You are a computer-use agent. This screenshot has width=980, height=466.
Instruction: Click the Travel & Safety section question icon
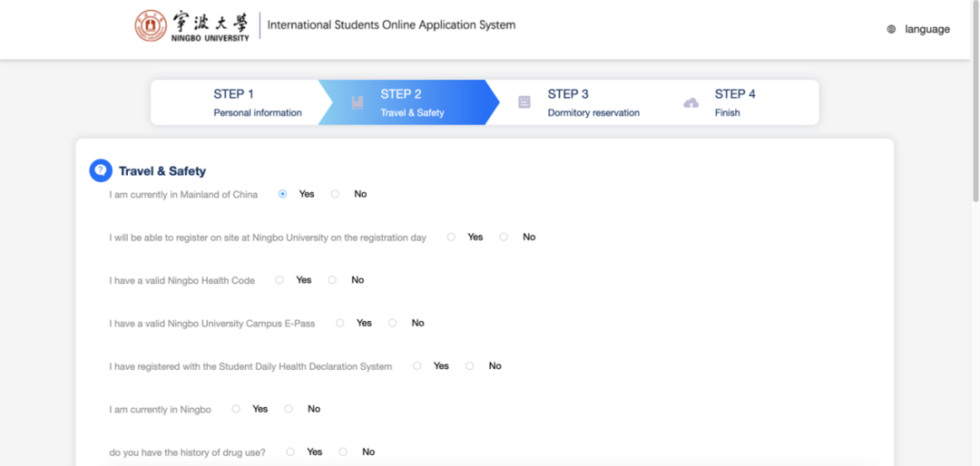[x=101, y=170]
